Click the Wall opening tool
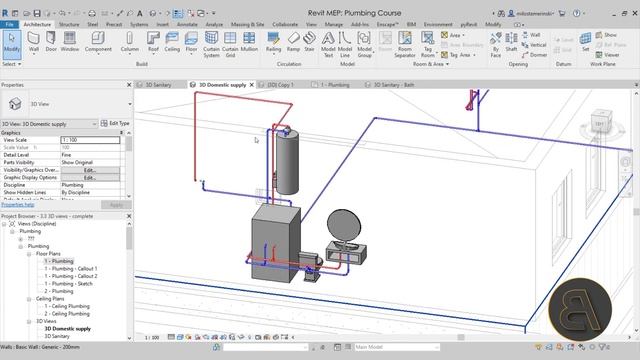The height and width of the screenshot is (360, 640). [x=531, y=35]
